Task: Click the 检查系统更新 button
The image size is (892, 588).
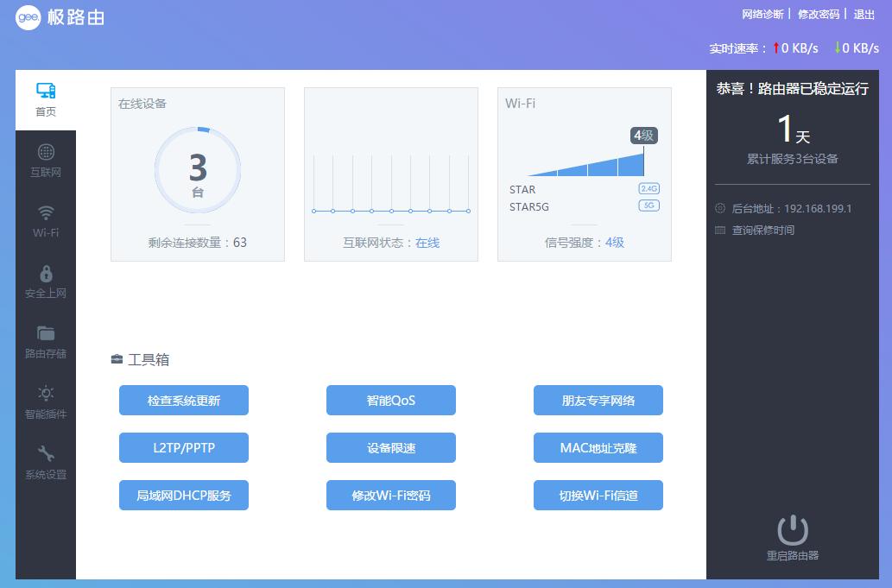Action: click(x=184, y=401)
